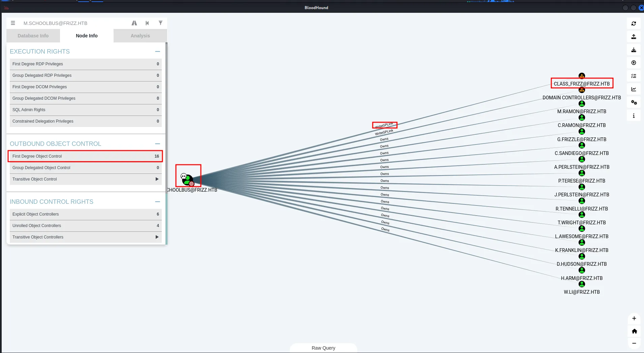Switch to the Database Info tab
Image resolution: width=644 pixels, height=353 pixels.
(x=33, y=36)
